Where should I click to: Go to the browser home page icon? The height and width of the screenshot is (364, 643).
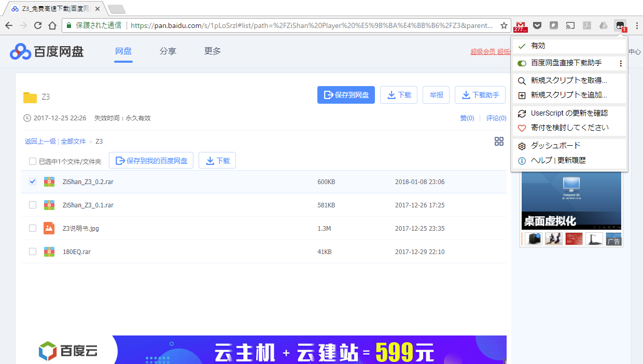pyautogui.click(x=52, y=25)
